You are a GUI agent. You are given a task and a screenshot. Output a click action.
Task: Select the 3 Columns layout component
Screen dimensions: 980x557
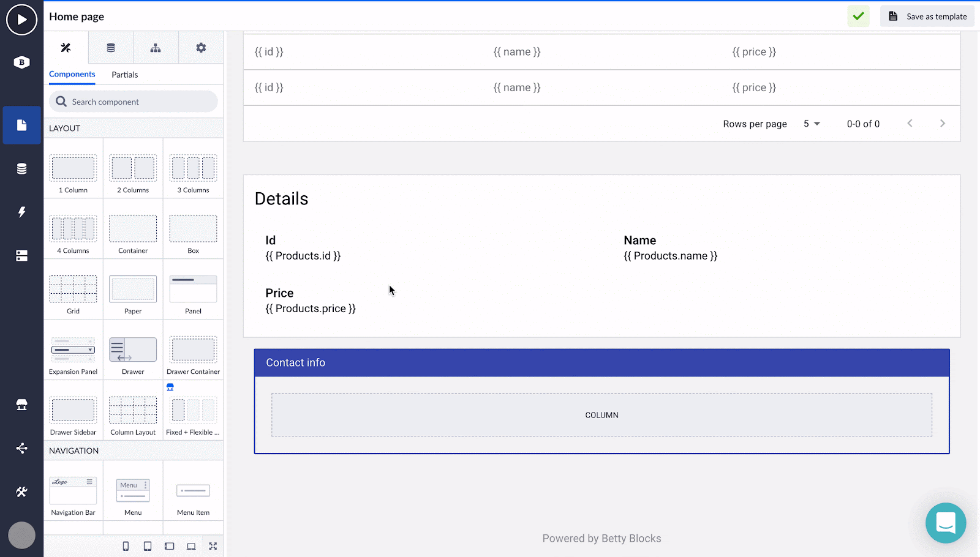193,168
